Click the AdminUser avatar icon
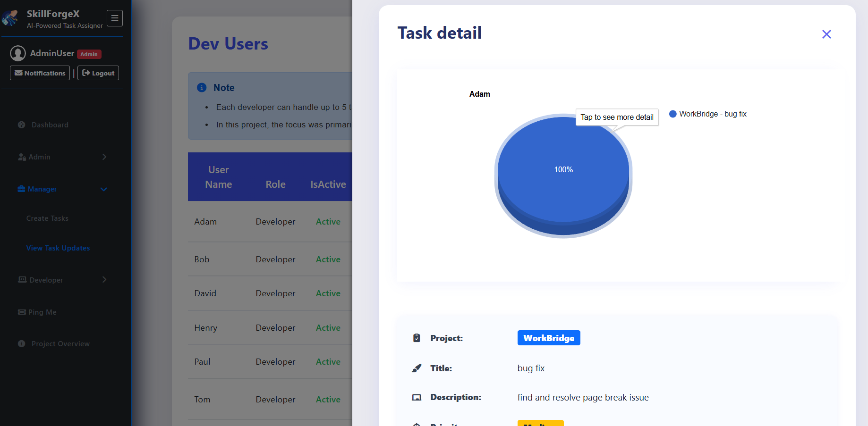This screenshot has width=868, height=426. click(x=18, y=53)
